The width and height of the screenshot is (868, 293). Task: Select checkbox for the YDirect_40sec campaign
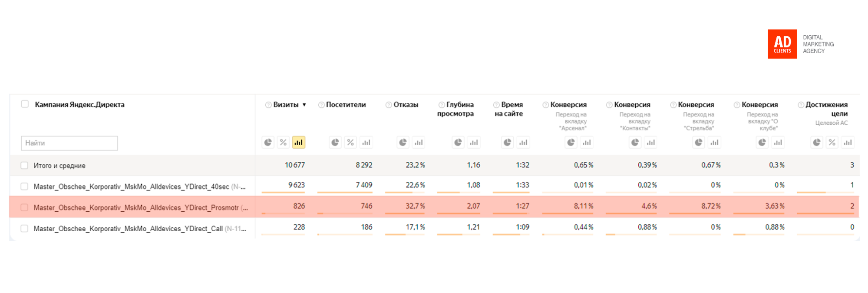pos(24,186)
